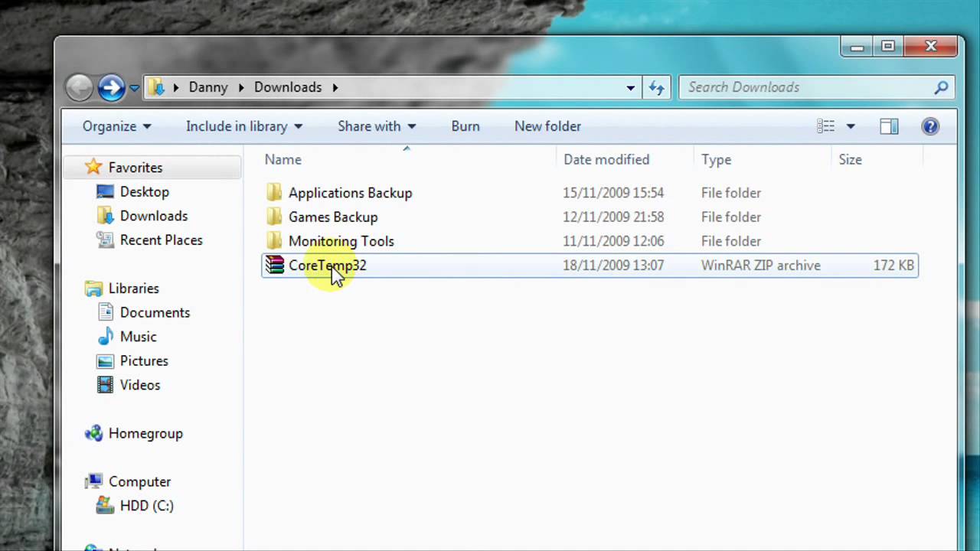Click the Documents library icon

pos(106,312)
